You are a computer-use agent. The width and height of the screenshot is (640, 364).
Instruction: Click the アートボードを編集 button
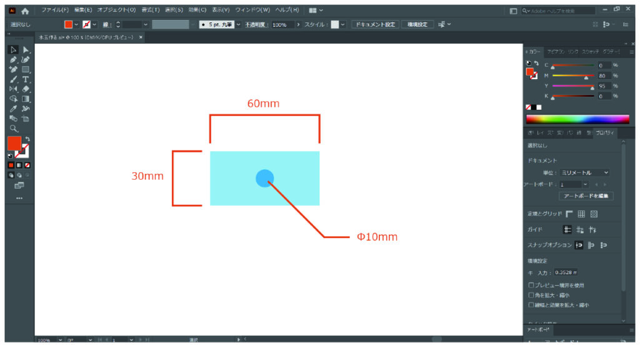coord(586,196)
